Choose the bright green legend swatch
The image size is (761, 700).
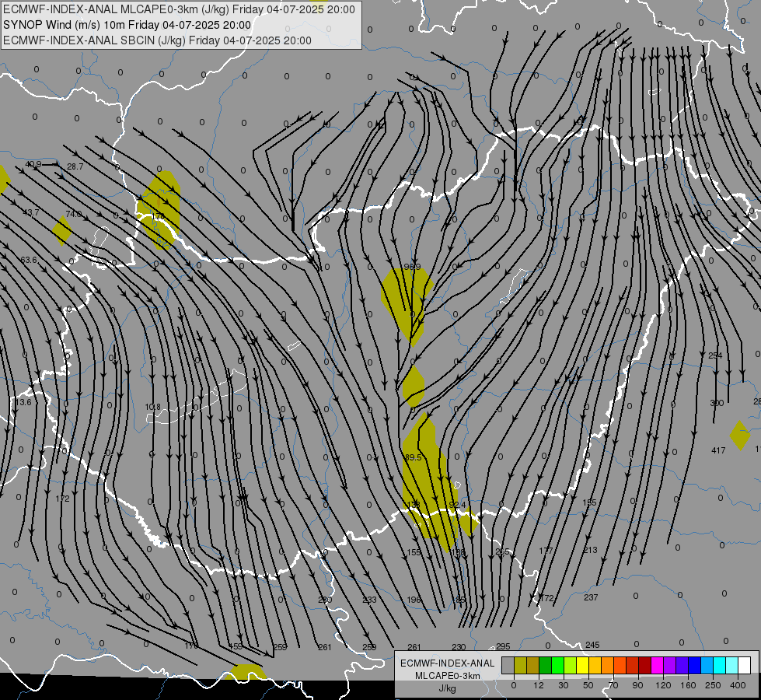tap(557, 665)
